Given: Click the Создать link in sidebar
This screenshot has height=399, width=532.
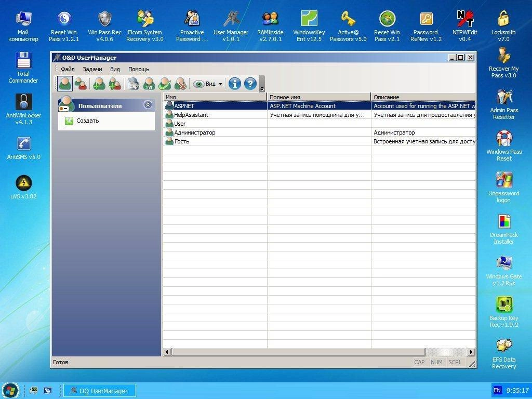Looking at the screenshot, I should coord(87,121).
